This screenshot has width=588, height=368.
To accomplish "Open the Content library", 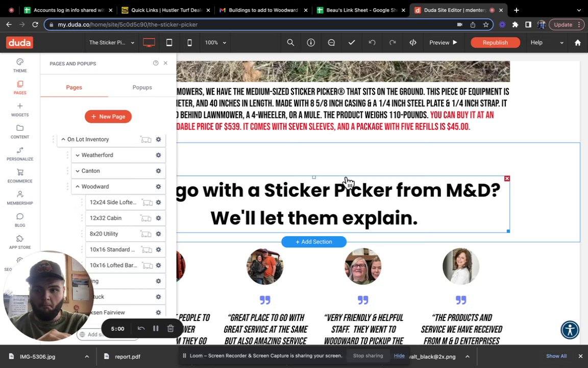I will click(20, 131).
